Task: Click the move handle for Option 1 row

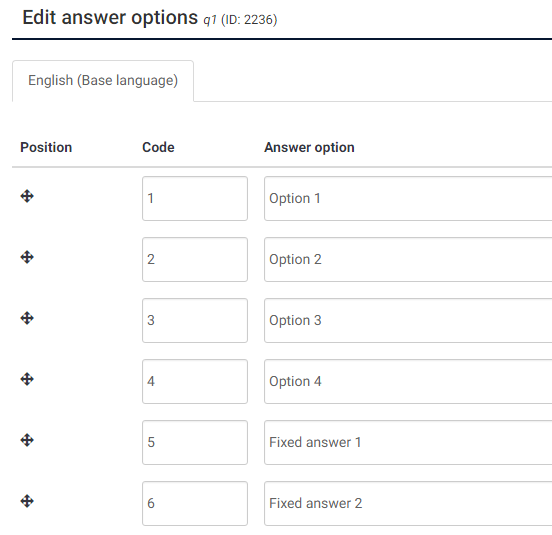Action: 27,196
